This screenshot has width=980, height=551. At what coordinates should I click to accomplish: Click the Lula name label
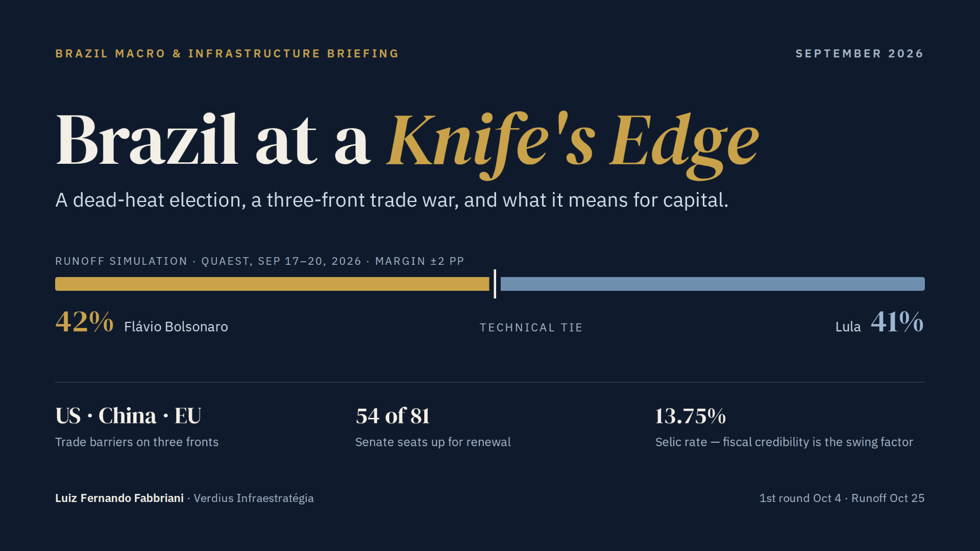pos(848,327)
